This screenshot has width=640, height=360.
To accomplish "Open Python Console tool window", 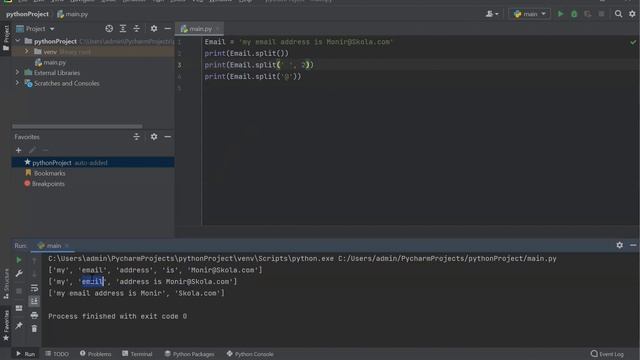I will [250, 354].
